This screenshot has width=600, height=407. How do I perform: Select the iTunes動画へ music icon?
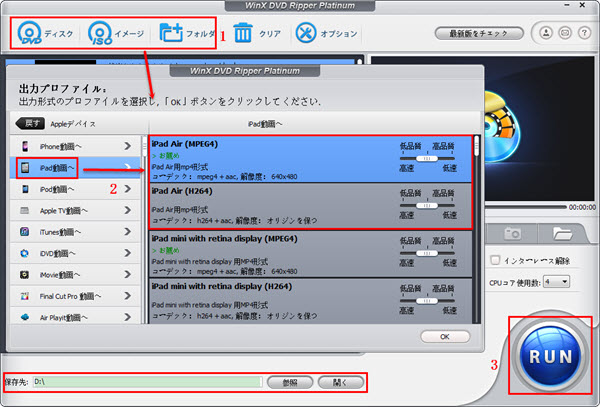[25, 232]
